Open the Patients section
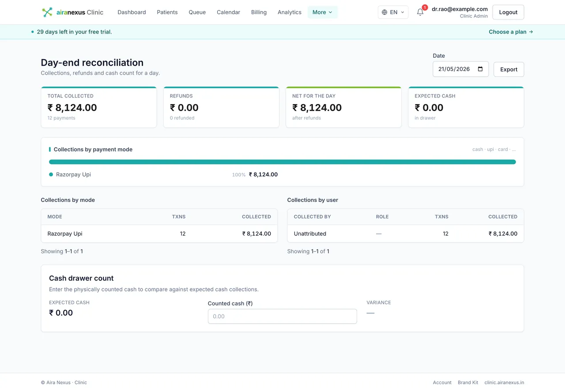This screenshot has width=565, height=392. tap(167, 12)
